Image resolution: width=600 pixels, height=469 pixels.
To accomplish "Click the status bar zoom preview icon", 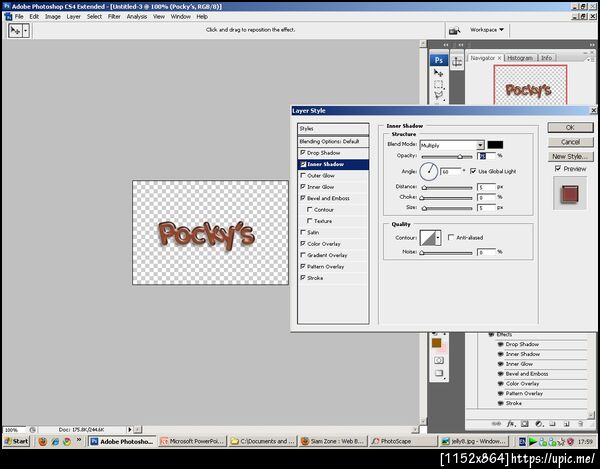I will [33, 430].
